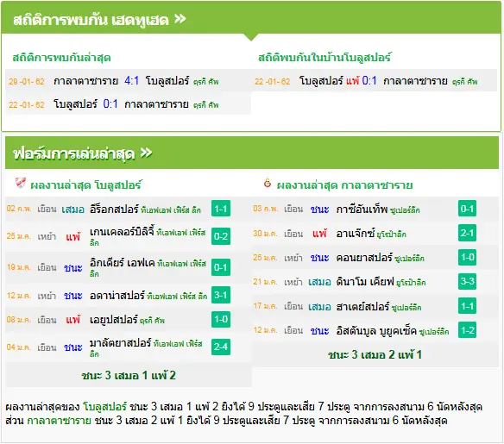Select the อีร็อกสปอร์ opponent name
This screenshot has width=504, height=444.
(114, 209)
